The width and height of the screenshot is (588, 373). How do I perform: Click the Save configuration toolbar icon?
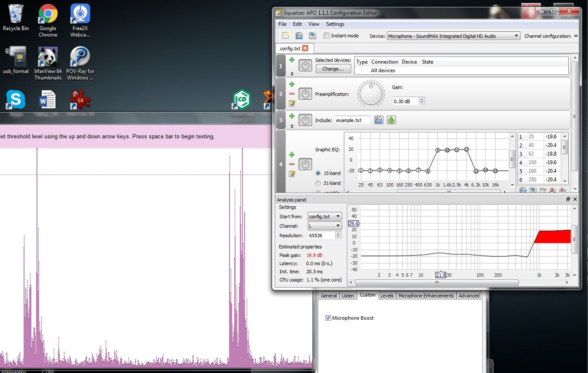[x=299, y=36]
